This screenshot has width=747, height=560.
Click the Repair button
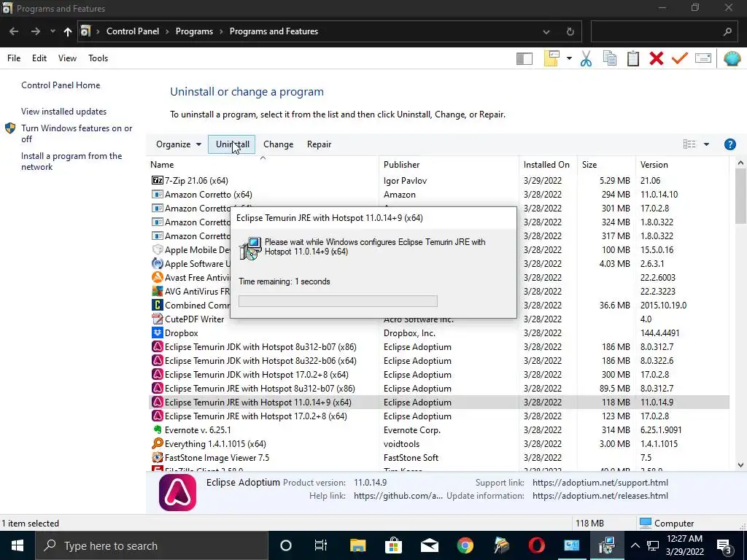(320, 144)
